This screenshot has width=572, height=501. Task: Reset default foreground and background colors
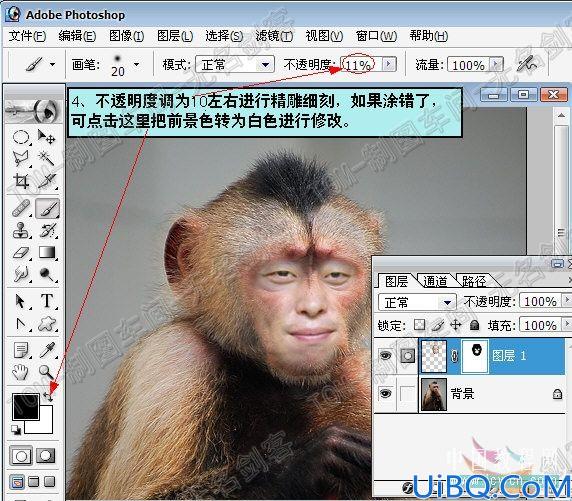pos(16,430)
